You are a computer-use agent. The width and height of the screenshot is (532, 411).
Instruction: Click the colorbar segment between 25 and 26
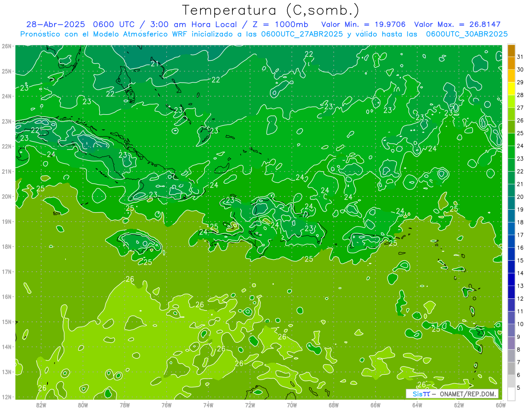point(511,127)
